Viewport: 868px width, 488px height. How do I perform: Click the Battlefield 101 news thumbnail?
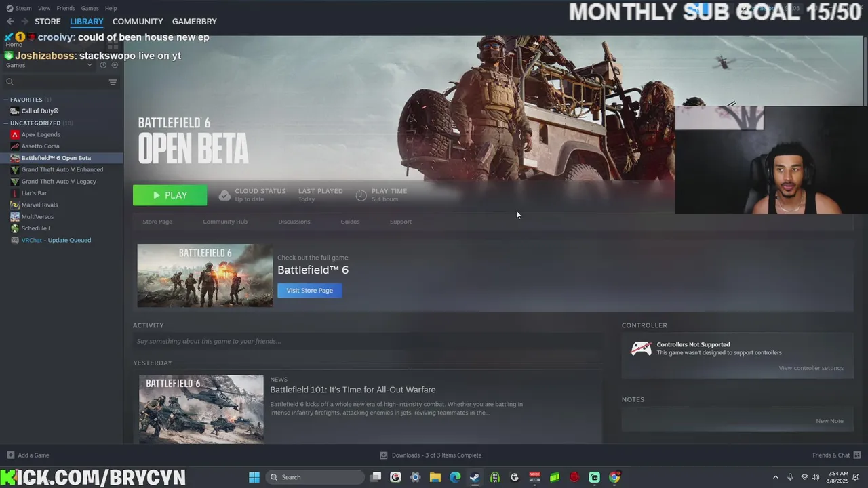coord(201,409)
